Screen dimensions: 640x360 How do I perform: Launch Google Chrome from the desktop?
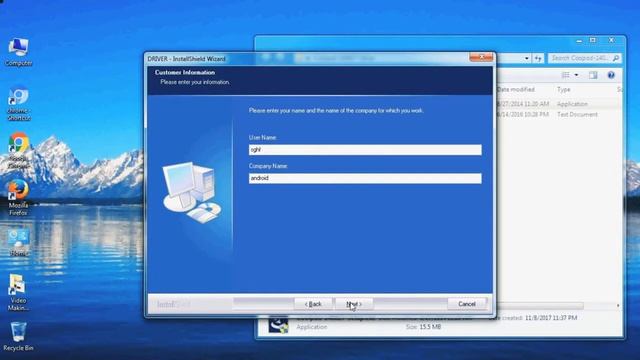(18, 150)
